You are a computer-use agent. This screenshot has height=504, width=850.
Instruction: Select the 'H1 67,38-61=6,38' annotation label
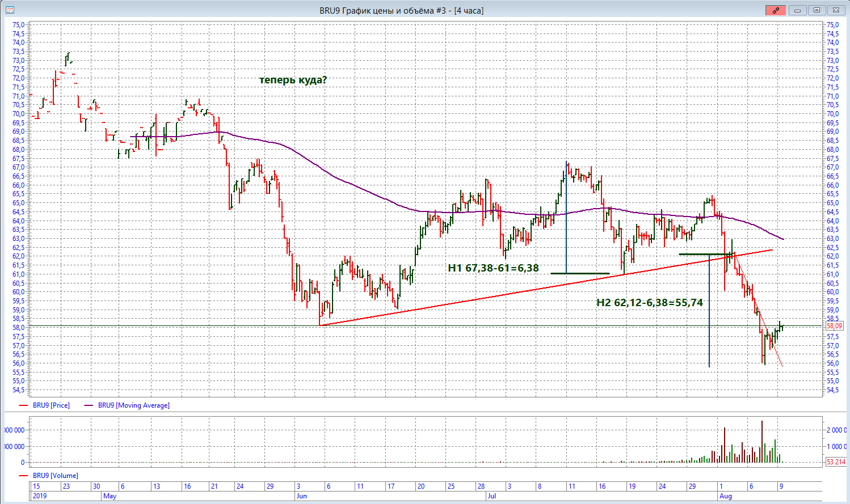tap(493, 268)
